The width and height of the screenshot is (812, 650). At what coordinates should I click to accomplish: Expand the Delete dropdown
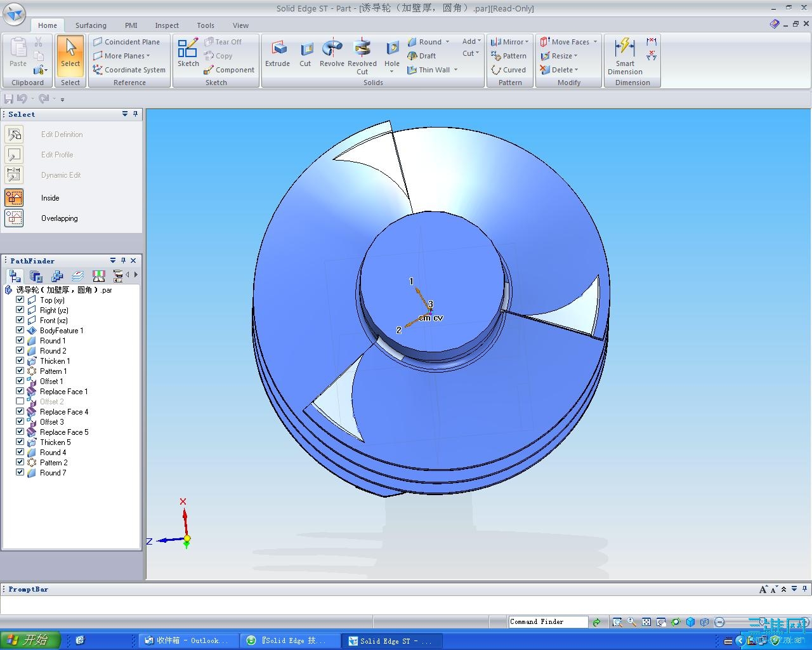coord(576,70)
